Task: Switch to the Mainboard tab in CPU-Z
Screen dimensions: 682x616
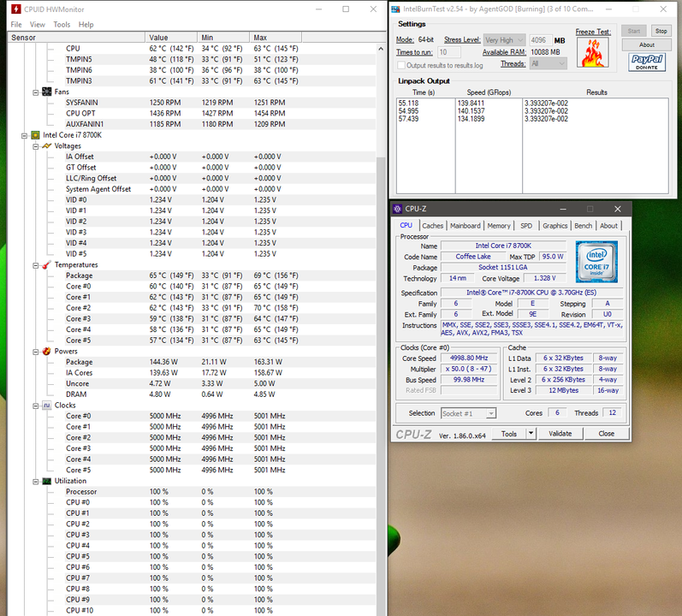Action: pos(465,226)
